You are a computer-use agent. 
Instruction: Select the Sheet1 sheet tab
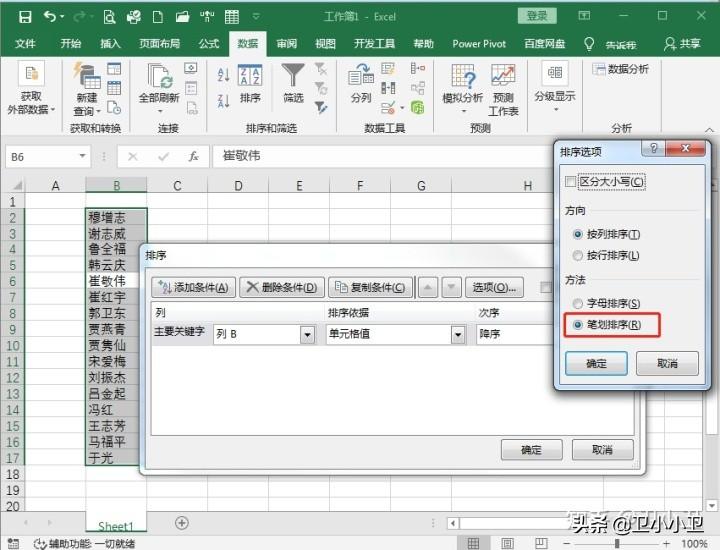click(x=116, y=525)
